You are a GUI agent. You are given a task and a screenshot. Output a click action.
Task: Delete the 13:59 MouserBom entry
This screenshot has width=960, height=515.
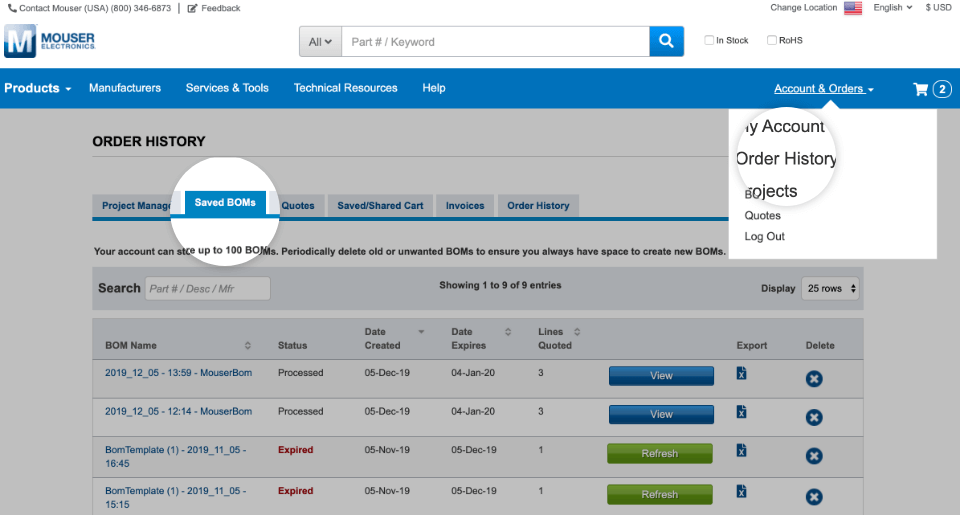[814, 379]
